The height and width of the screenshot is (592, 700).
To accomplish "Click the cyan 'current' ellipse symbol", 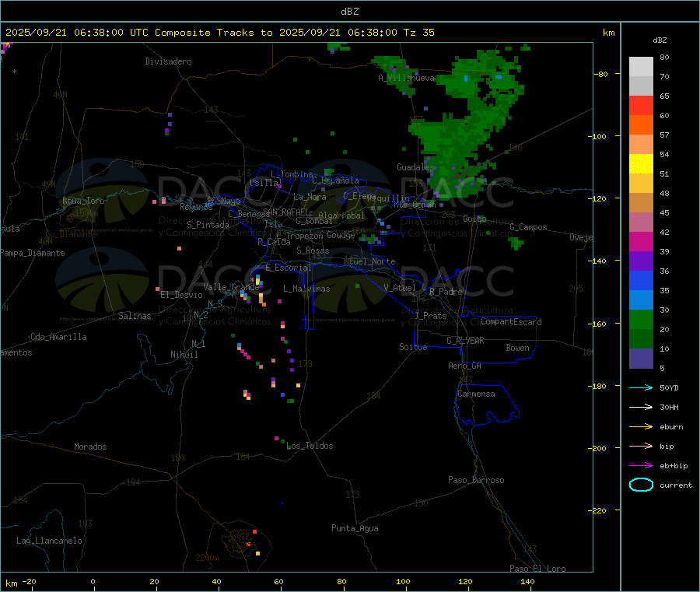I will coord(641,485).
